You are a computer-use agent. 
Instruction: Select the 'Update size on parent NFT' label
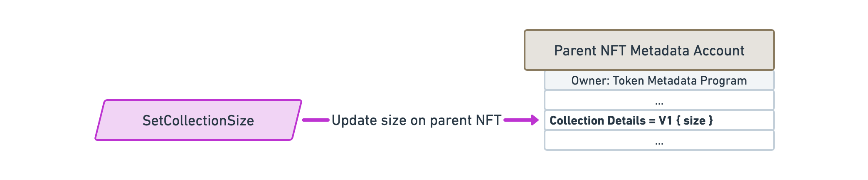pyautogui.click(x=416, y=120)
